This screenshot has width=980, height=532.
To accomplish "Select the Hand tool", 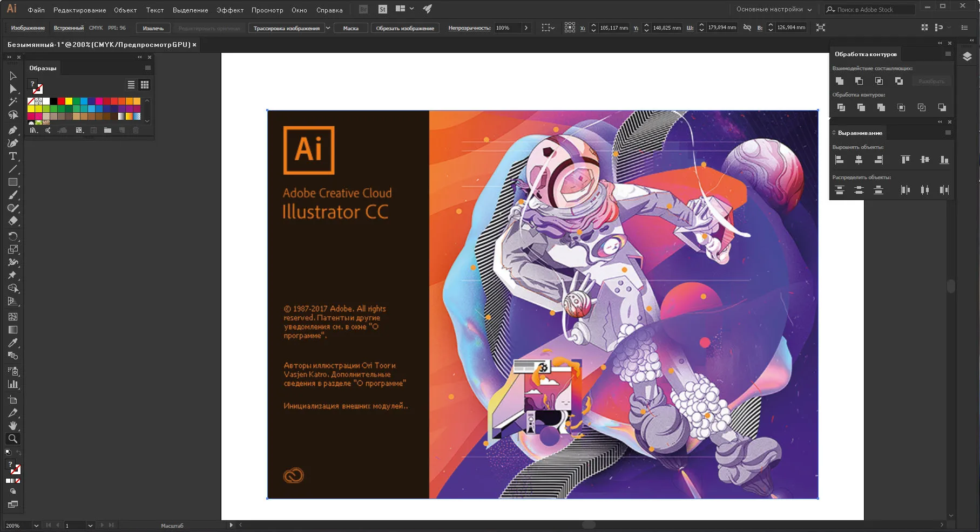I will coord(13,426).
